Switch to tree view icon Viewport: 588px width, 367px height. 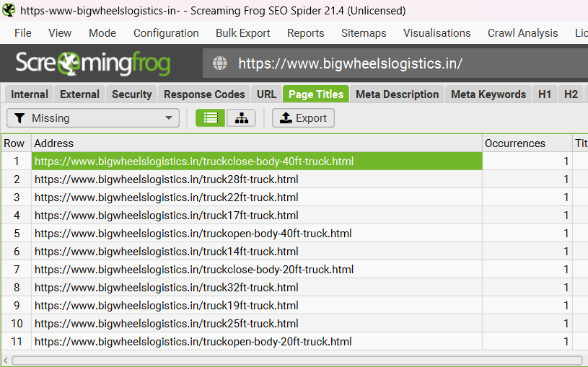tap(242, 118)
